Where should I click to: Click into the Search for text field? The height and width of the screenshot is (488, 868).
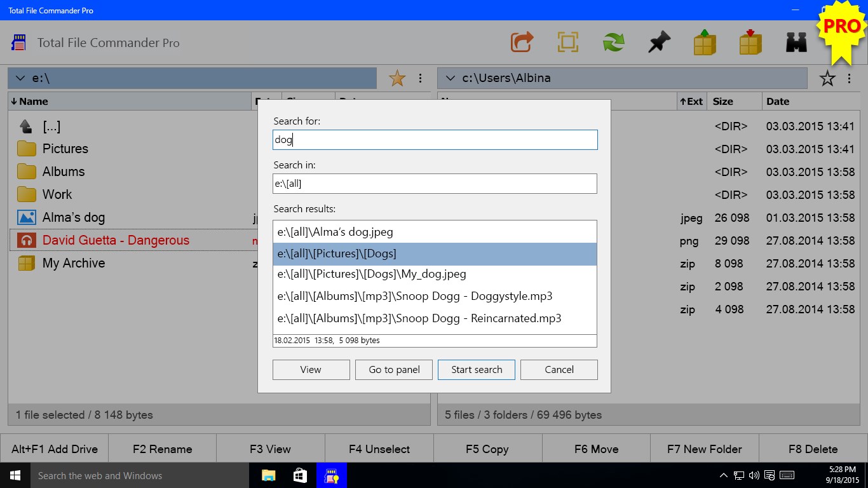[435, 140]
